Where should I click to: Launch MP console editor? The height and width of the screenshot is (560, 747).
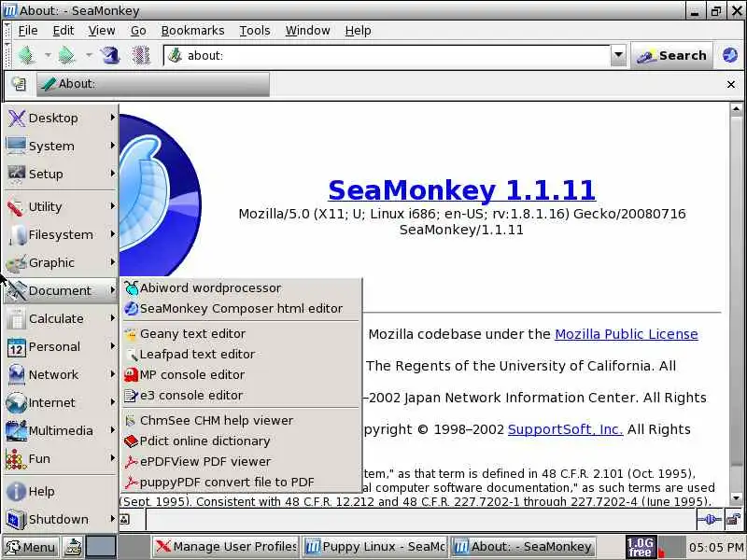(x=242, y=375)
